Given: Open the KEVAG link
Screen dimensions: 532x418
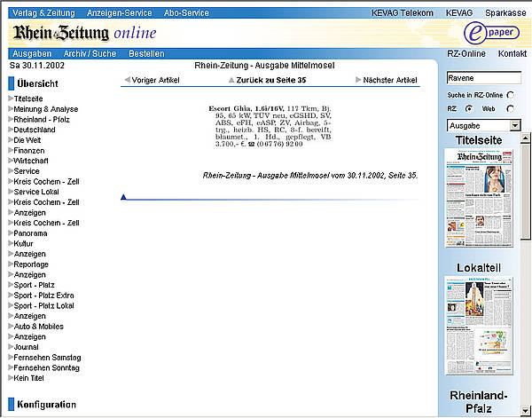Looking at the screenshot, I should pyautogui.click(x=459, y=13).
